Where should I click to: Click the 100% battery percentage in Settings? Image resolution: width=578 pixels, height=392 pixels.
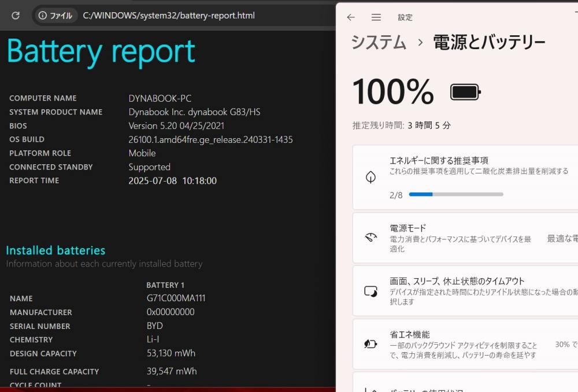pos(393,91)
